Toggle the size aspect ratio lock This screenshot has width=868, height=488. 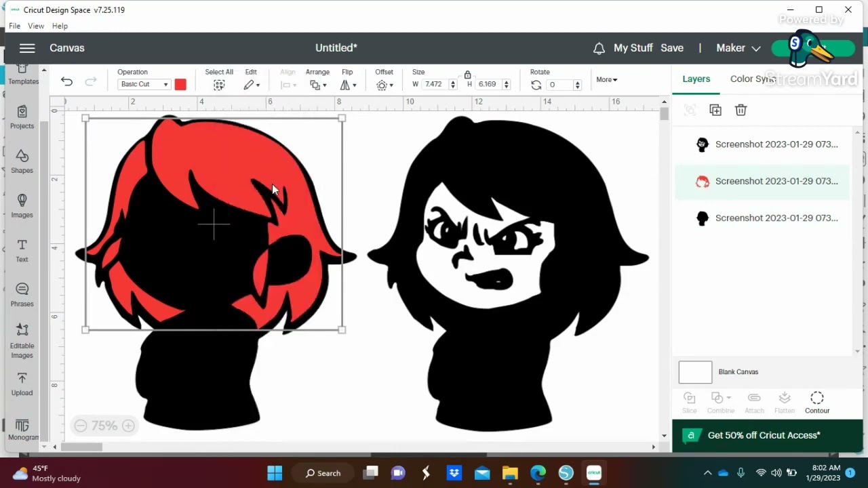tap(467, 75)
